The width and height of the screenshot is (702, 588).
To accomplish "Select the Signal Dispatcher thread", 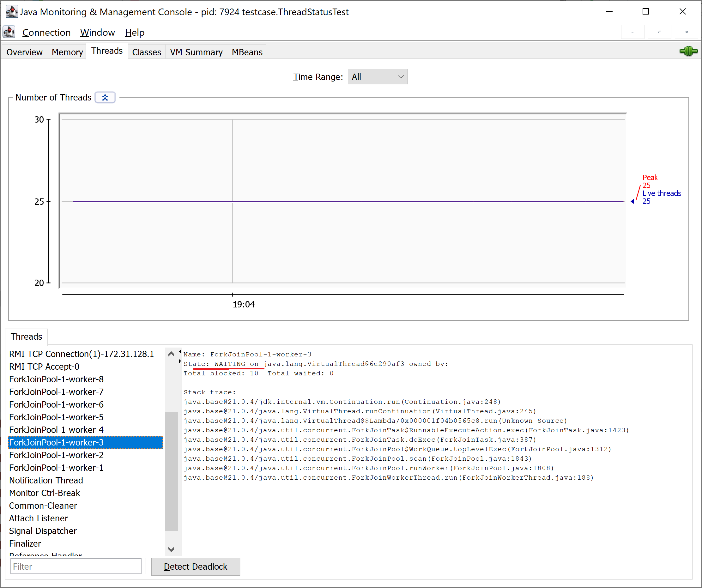I will pyautogui.click(x=43, y=531).
